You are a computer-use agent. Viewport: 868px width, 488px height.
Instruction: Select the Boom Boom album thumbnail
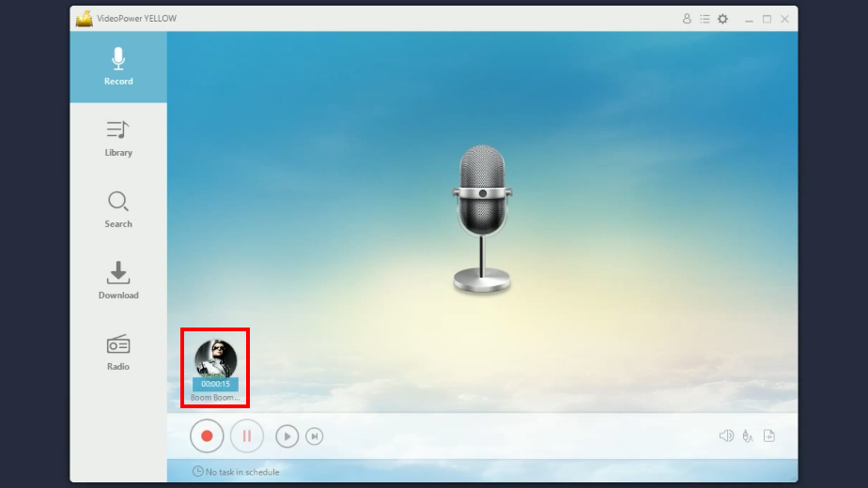(215, 358)
